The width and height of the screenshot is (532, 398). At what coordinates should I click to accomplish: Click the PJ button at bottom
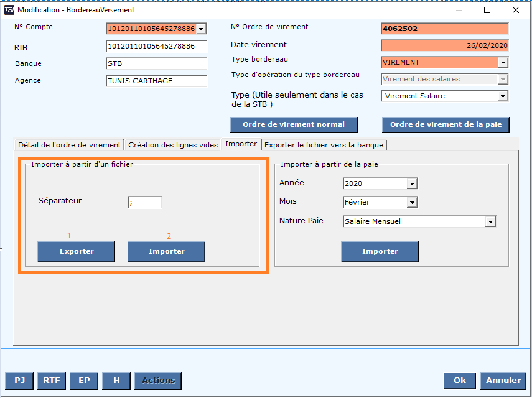pyautogui.click(x=20, y=381)
